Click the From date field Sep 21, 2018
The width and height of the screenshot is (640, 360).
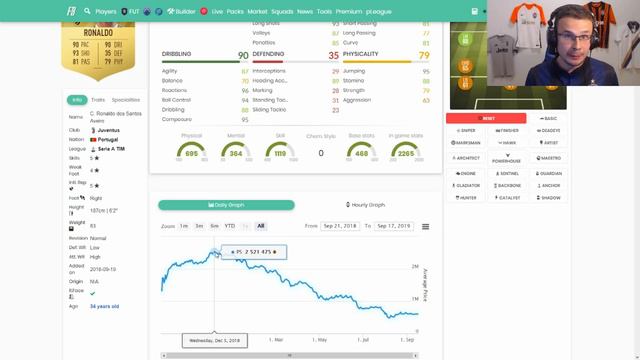click(x=340, y=226)
